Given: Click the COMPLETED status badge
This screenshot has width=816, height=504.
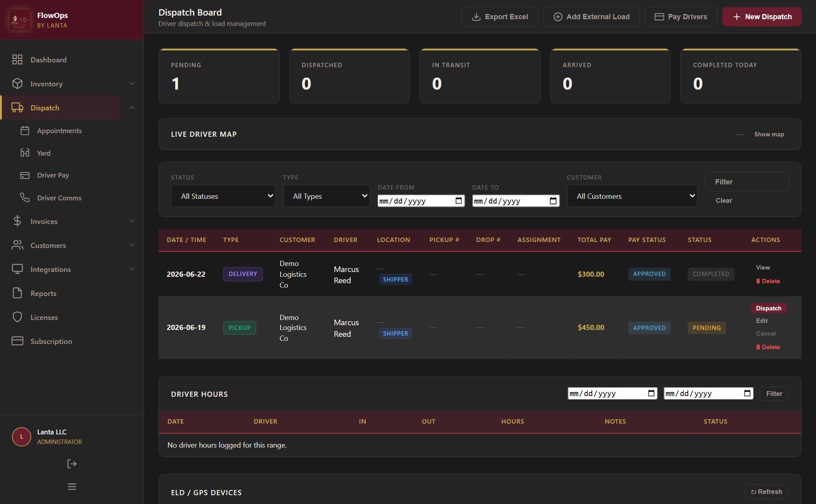Looking at the screenshot, I should [710, 274].
